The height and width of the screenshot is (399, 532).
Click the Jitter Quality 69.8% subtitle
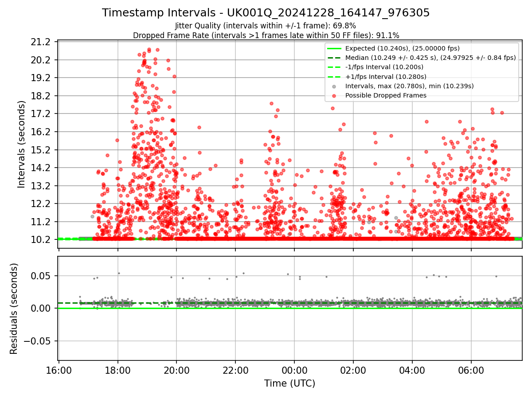point(266,26)
